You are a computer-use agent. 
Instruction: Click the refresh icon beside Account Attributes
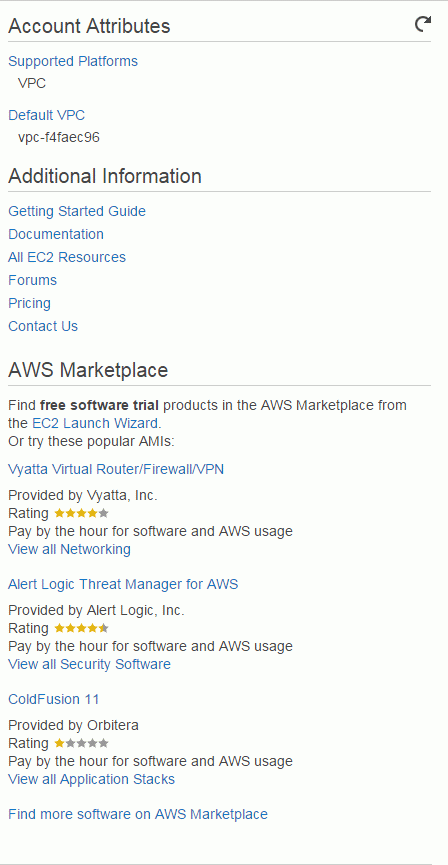[423, 24]
